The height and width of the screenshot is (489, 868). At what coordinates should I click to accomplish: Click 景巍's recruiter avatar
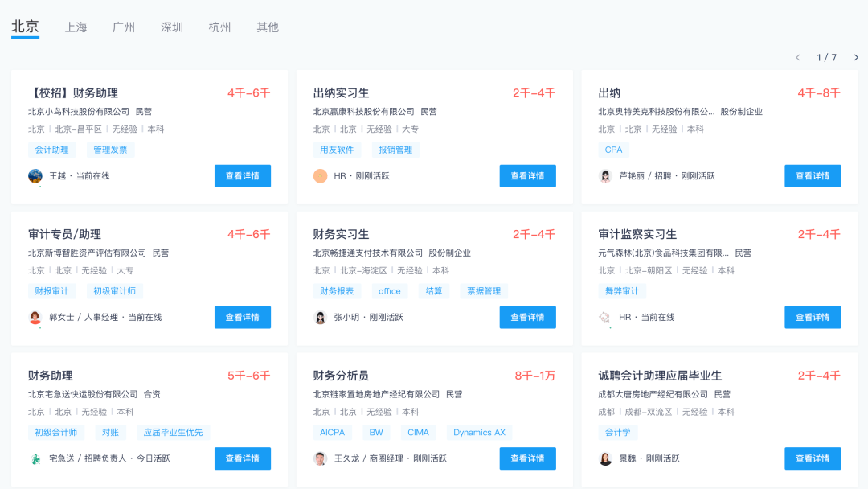point(605,458)
